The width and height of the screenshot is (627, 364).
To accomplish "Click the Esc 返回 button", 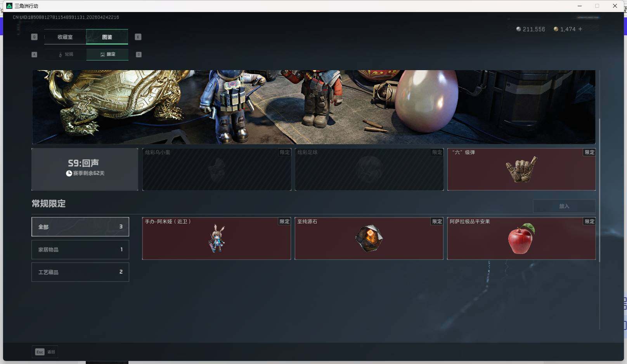I will pyautogui.click(x=45, y=352).
